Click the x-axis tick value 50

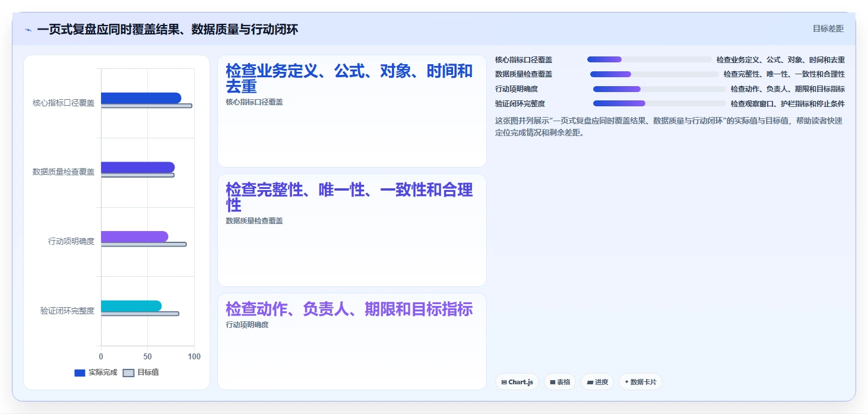[x=147, y=356]
